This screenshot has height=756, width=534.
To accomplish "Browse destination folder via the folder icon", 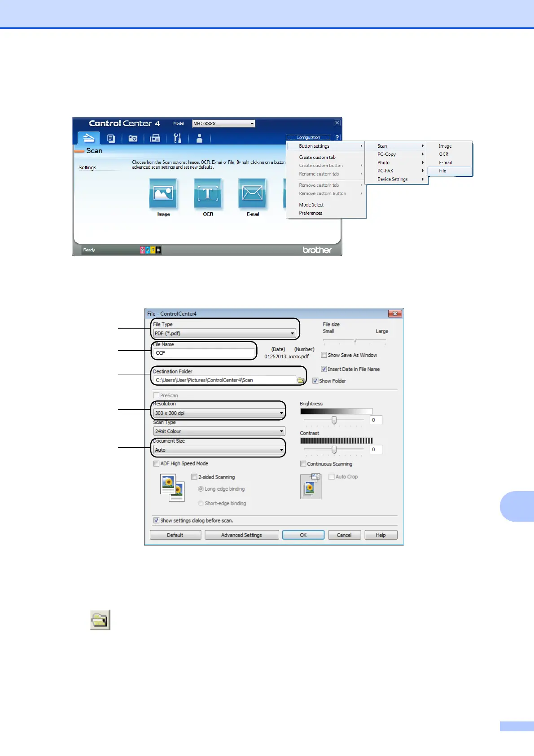I will click(301, 380).
